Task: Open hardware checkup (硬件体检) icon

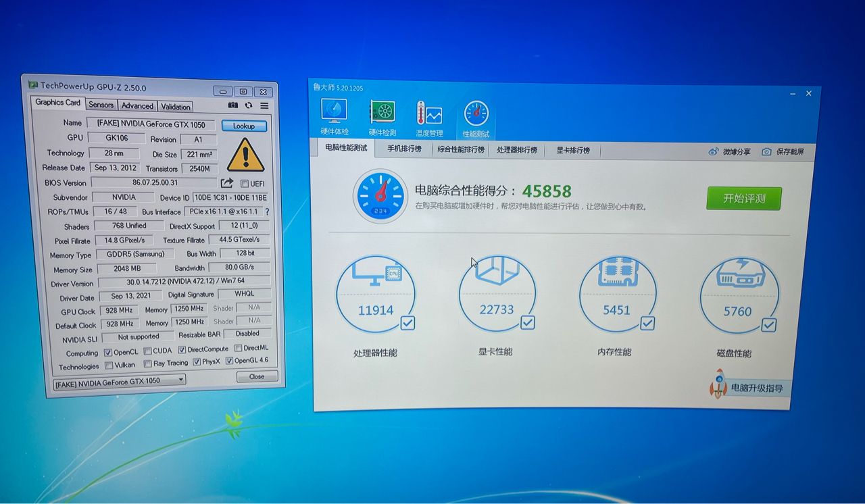Action: pyautogui.click(x=334, y=110)
